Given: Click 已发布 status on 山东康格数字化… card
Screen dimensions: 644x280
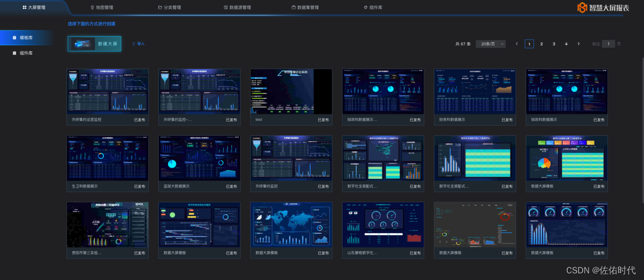Looking at the screenshot, I should tap(415, 253).
